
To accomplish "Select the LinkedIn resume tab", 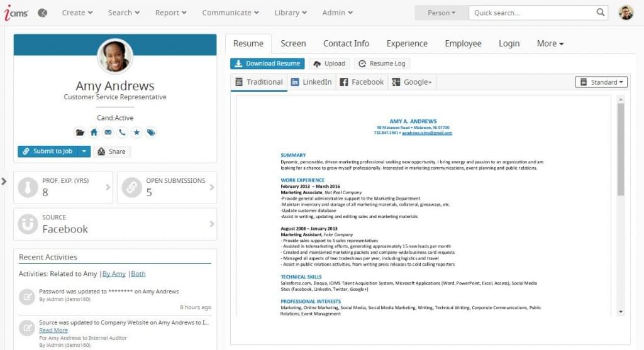I will (x=311, y=82).
